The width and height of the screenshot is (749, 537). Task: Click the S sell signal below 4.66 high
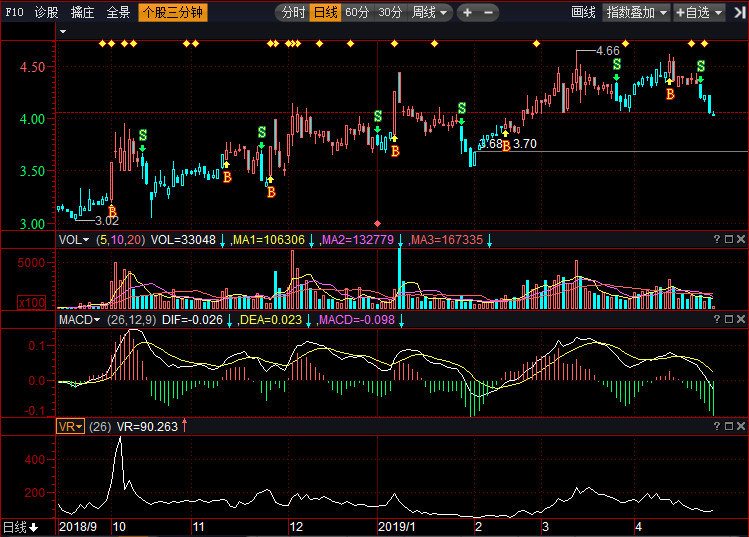(x=617, y=64)
